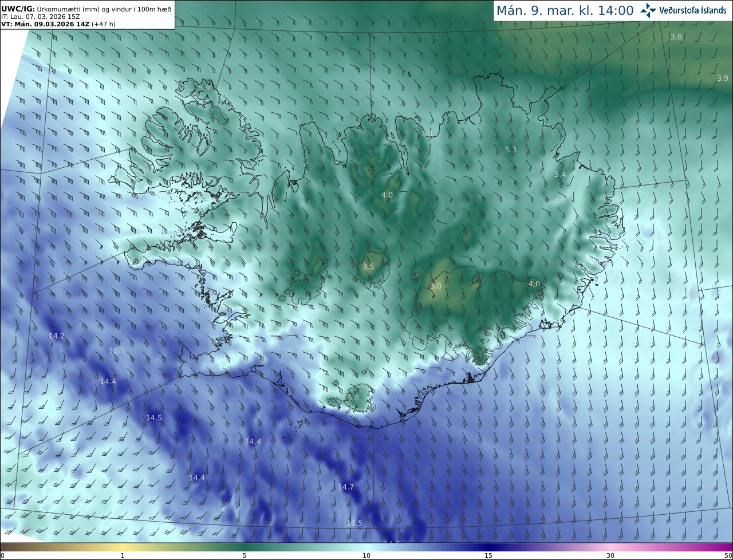The image size is (733, 560).
Task: Click the yellow segment of the color scale
Action: point(123,547)
